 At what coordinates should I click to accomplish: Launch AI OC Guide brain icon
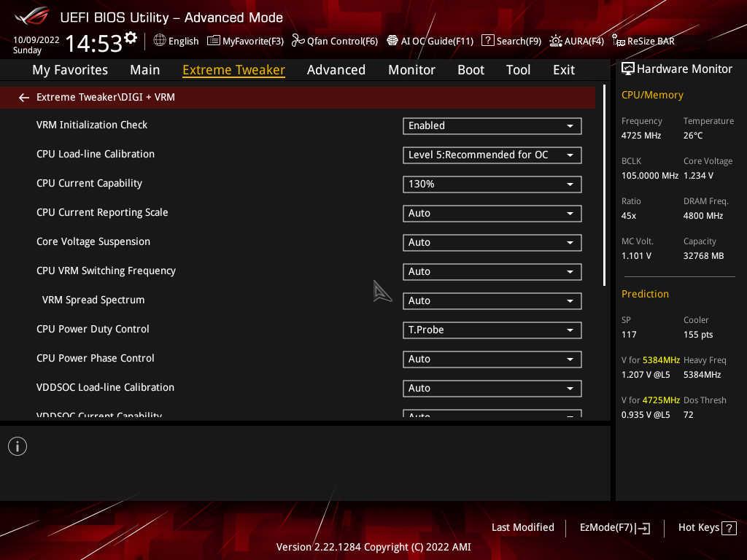coord(392,41)
